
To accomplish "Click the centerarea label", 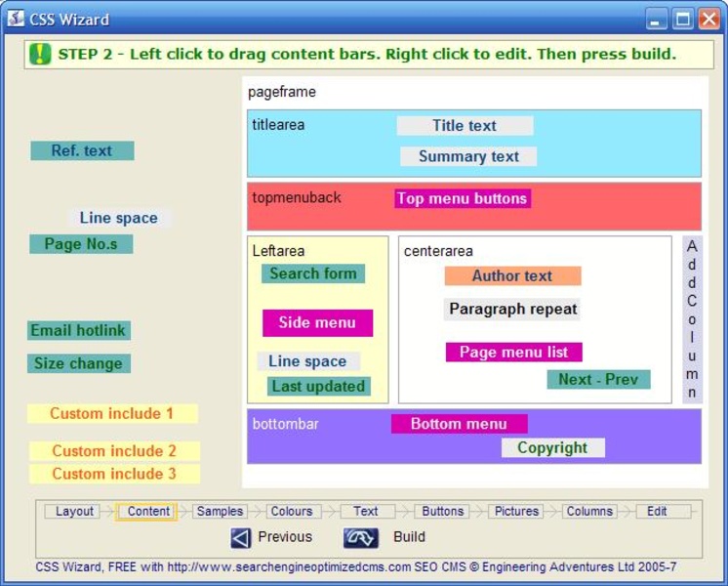I will tap(438, 251).
